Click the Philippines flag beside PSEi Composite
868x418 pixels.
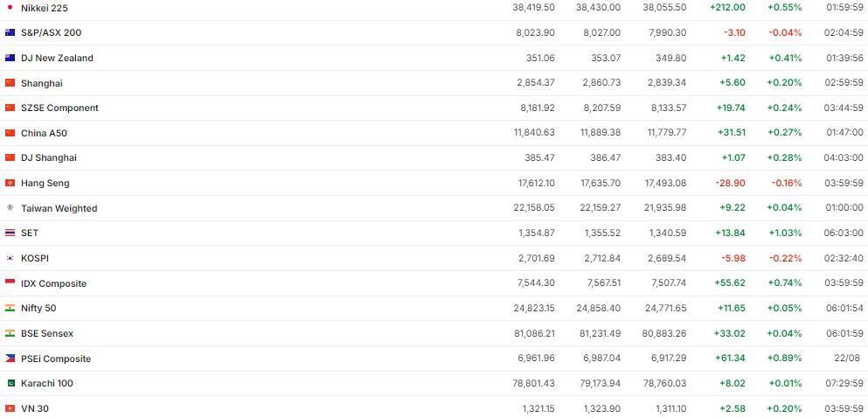tap(10, 359)
